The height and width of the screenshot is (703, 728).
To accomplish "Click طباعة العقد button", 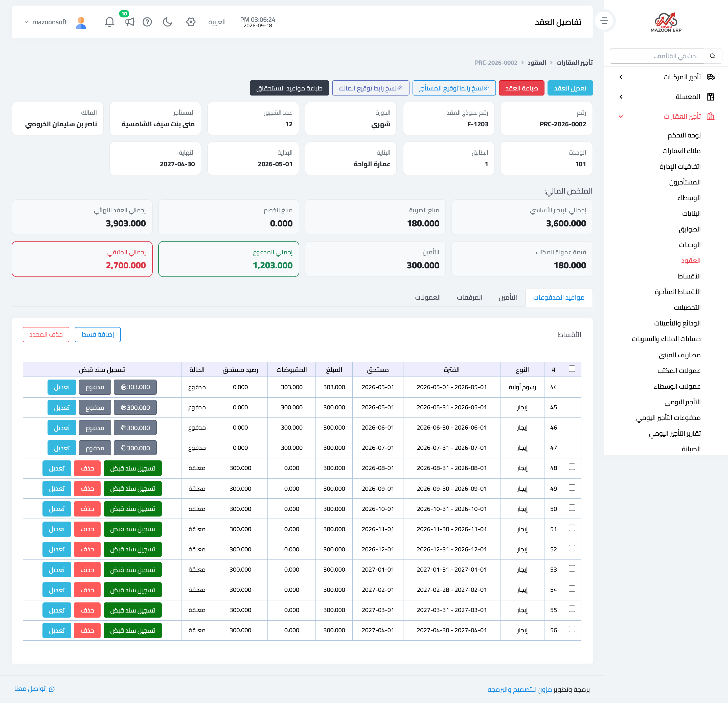I will coord(521,88).
